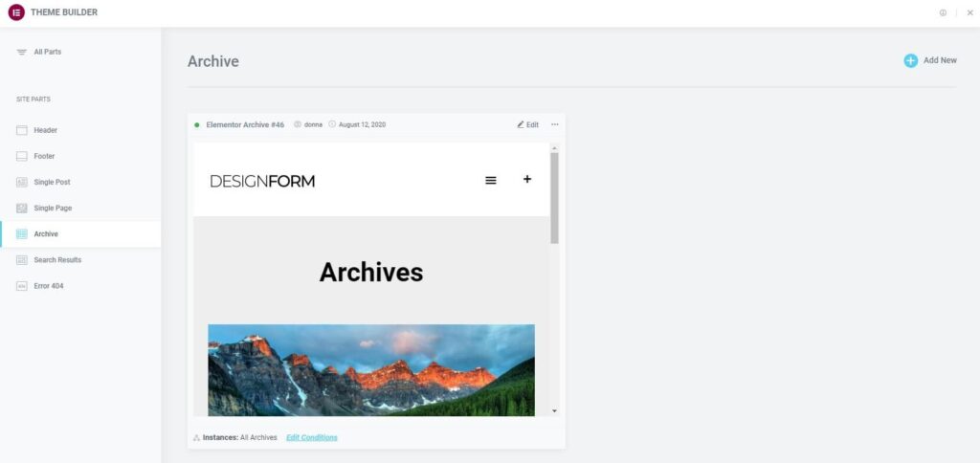Viewport: 980px width, 463px height.
Task: Click the Edit Conditions link
Action: pyautogui.click(x=312, y=437)
